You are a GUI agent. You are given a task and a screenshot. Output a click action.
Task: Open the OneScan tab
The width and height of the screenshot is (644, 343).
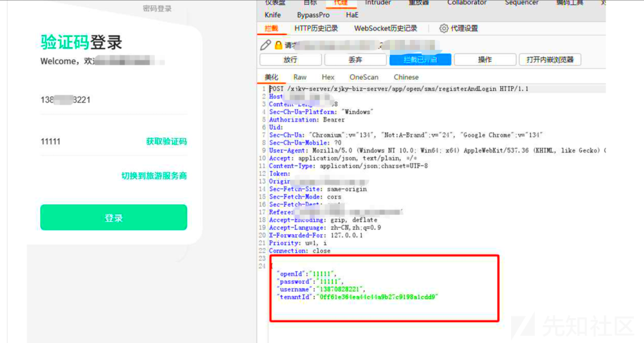pyautogui.click(x=364, y=77)
